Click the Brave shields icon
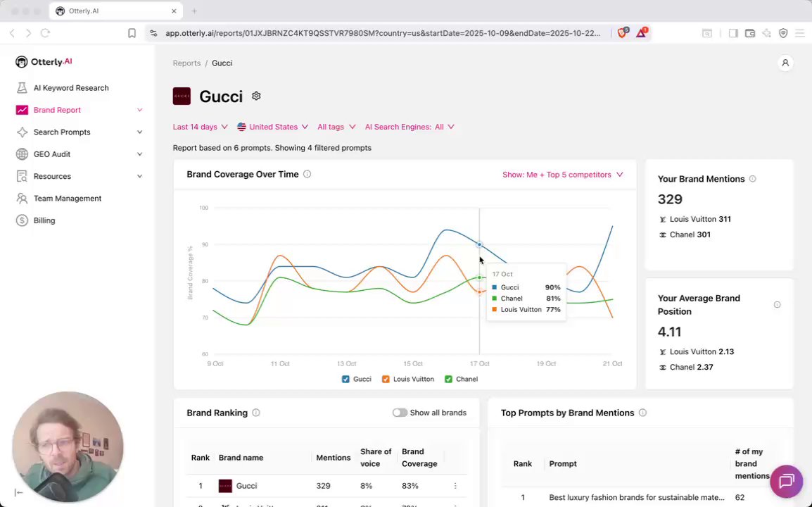The image size is (812, 507). (x=623, y=32)
